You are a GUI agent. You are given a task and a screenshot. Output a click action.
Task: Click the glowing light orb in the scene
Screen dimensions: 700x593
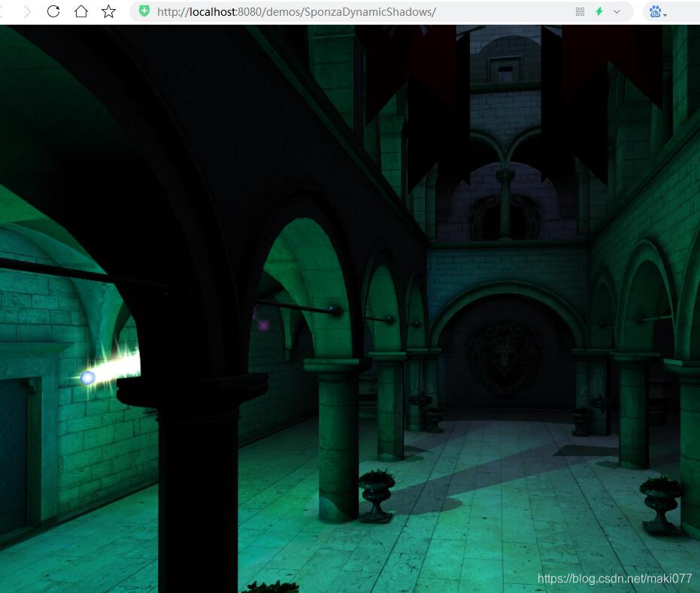pyautogui.click(x=87, y=378)
